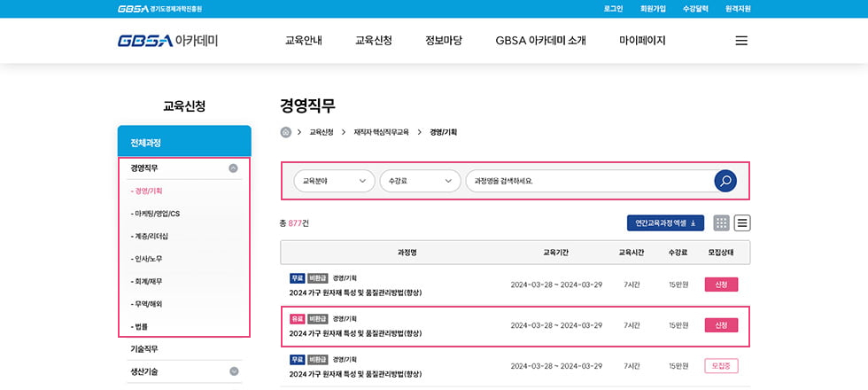Click the 과정명 column header
Viewport: 868px width, 390px height.
pyautogui.click(x=407, y=253)
